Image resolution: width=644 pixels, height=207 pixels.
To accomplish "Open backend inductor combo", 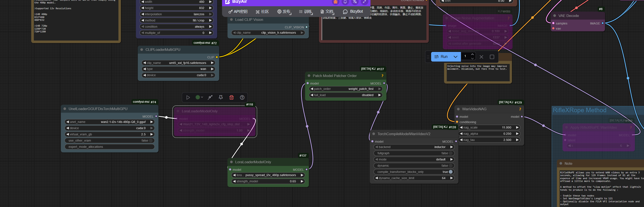I will coord(414,147).
